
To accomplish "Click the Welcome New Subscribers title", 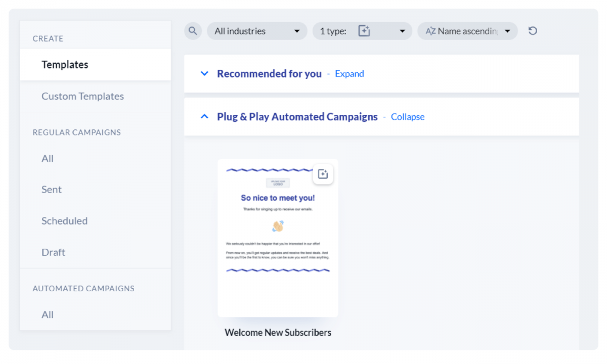I will [278, 333].
